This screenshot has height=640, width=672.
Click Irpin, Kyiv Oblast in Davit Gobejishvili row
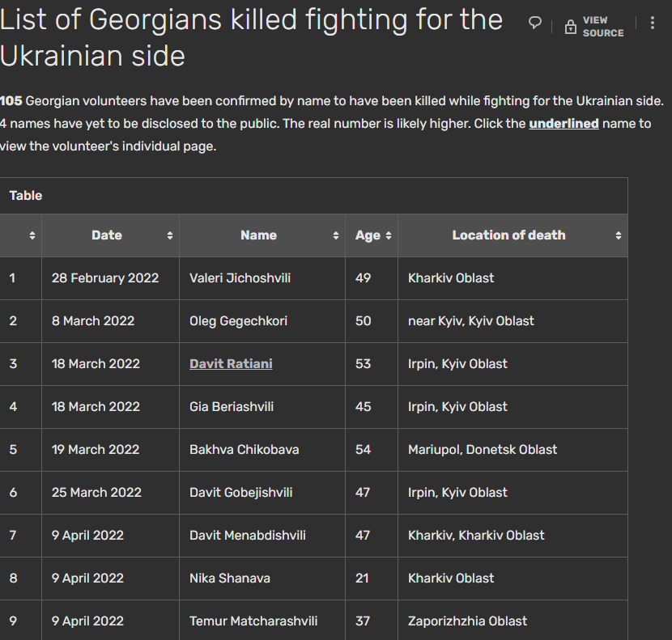click(x=457, y=492)
